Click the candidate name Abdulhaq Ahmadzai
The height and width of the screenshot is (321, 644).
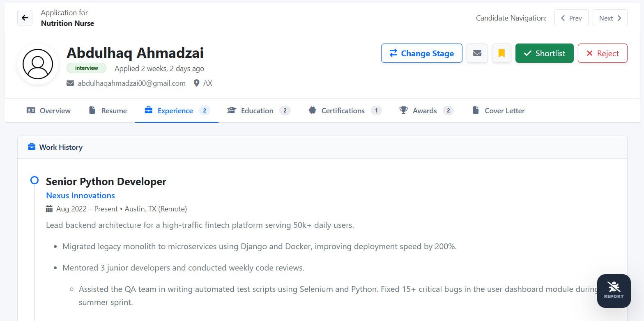pos(135,53)
